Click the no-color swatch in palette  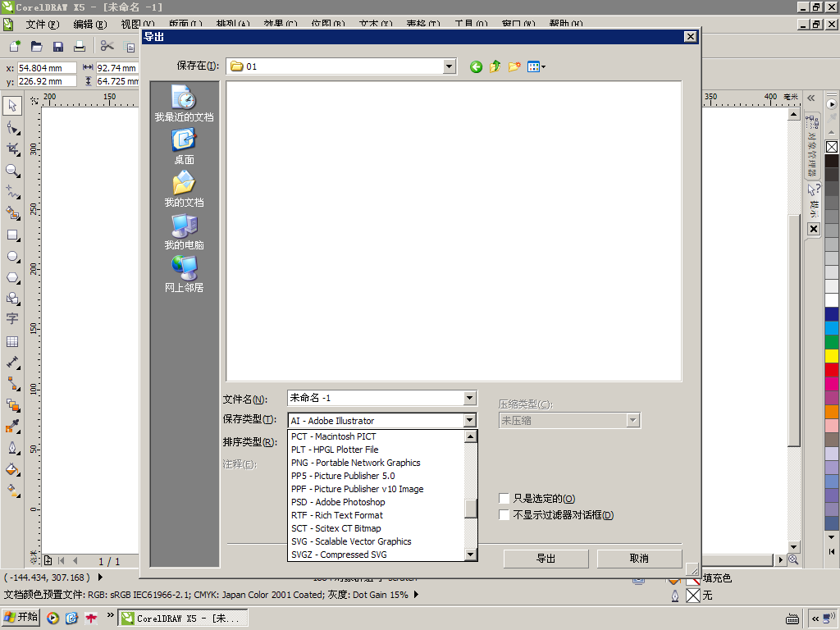(x=832, y=147)
